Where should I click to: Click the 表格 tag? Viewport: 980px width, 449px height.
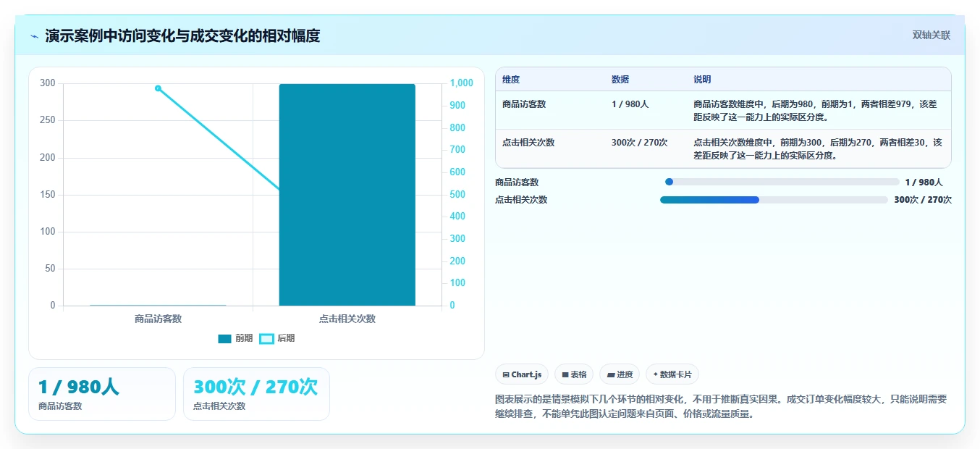click(574, 374)
